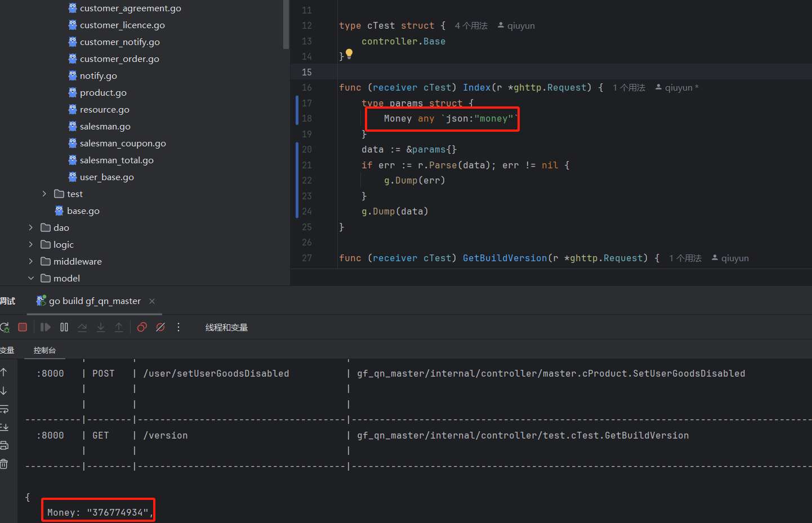
Task: Open resource.go file
Action: point(105,110)
